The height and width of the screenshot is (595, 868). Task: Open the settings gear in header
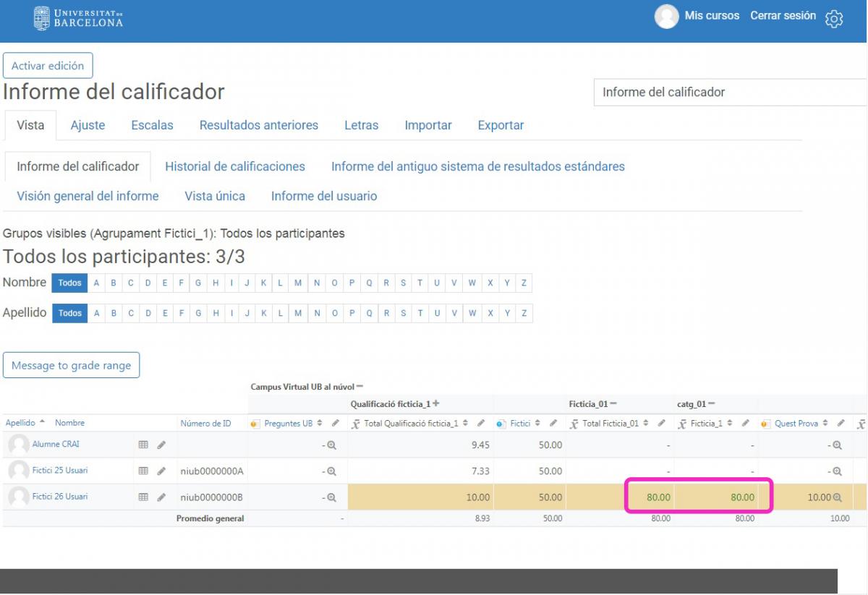coord(834,19)
